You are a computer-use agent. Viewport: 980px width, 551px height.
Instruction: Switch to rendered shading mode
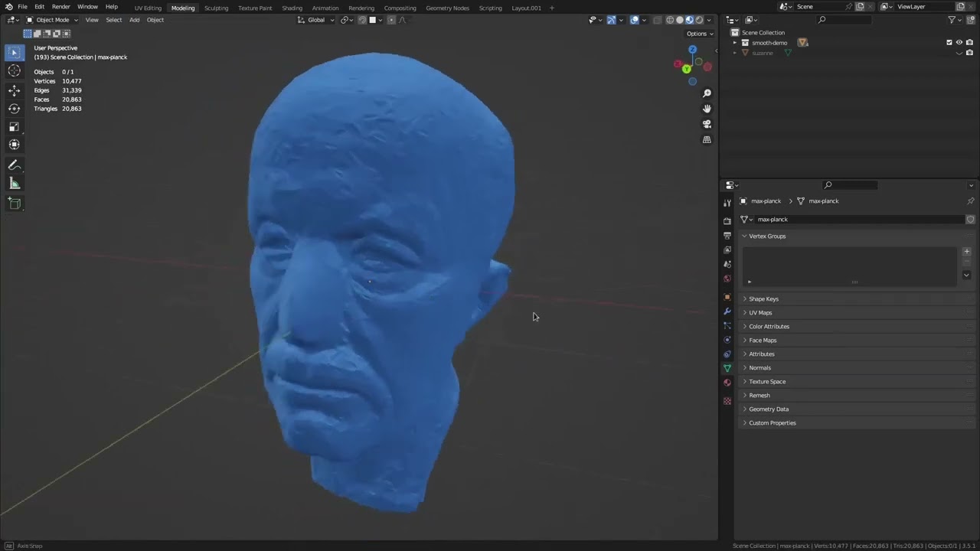pyautogui.click(x=699, y=20)
